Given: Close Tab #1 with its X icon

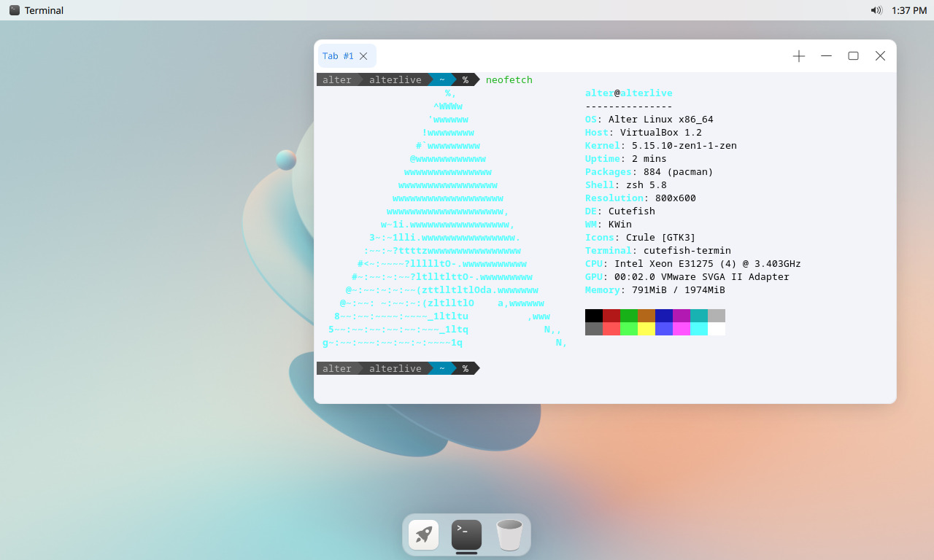Looking at the screenshot, I should coord(363,56).
